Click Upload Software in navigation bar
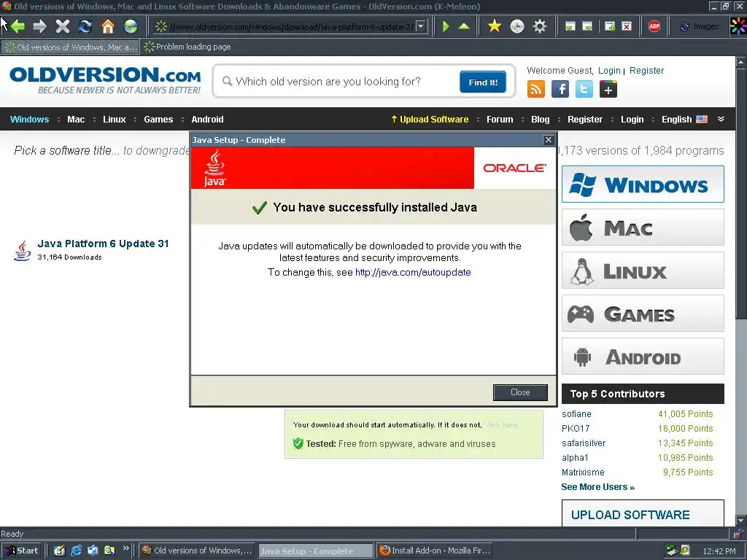Screen dimensions: 747x560 pyautogui.click(x=430, y=119)
